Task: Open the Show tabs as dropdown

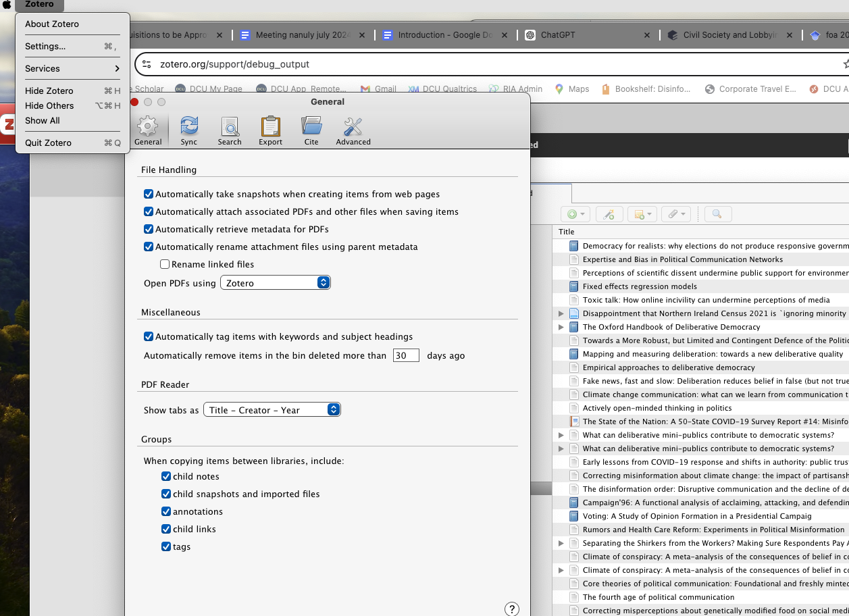Action: tap(272, 410)
